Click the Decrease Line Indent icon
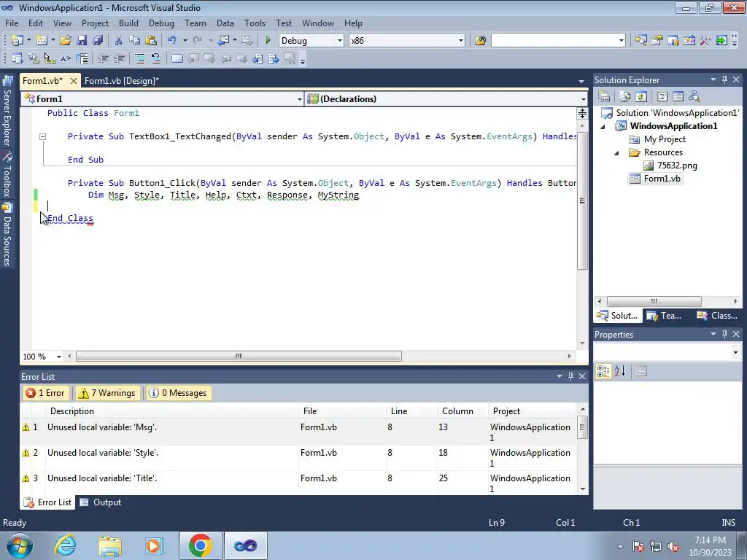 [103, 58]
